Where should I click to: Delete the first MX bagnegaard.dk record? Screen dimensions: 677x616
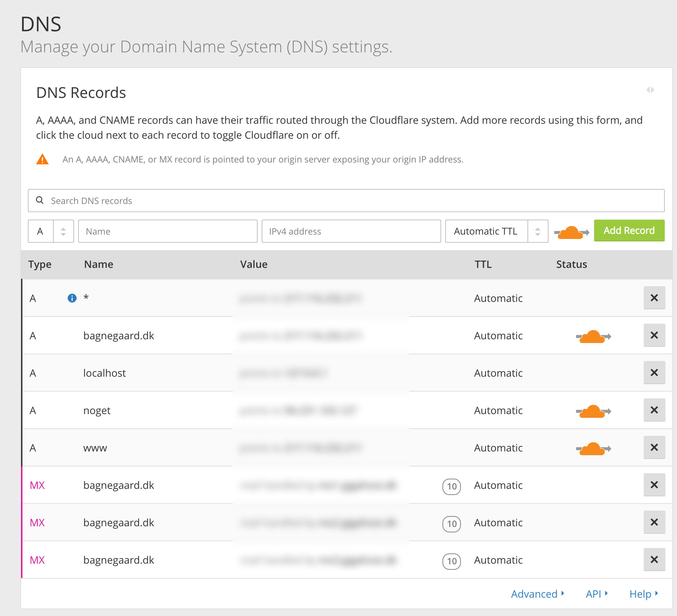[654, 485]
